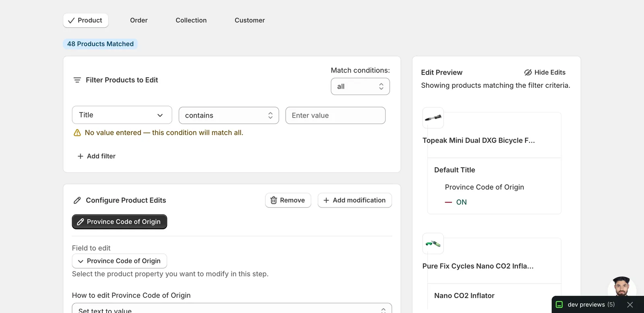Select the dark Province Code of Origin chip

(120, 222)
